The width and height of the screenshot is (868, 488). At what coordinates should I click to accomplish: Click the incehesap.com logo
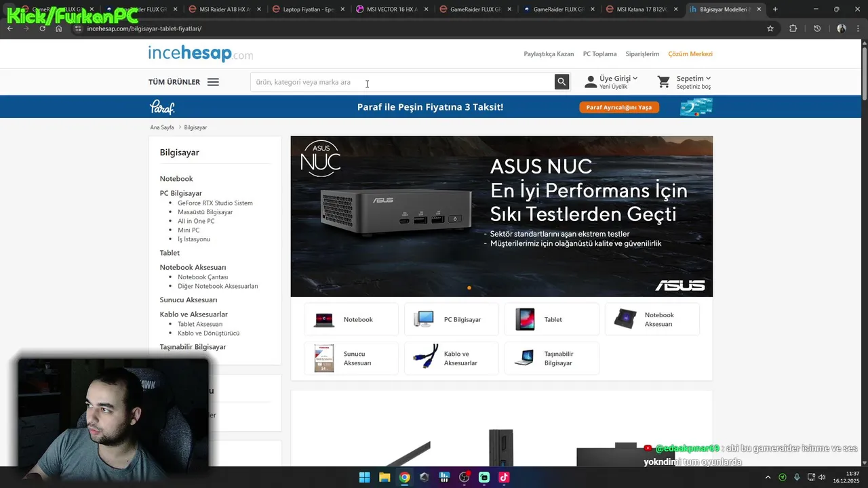pyautogui.click(x=201, y=54)
